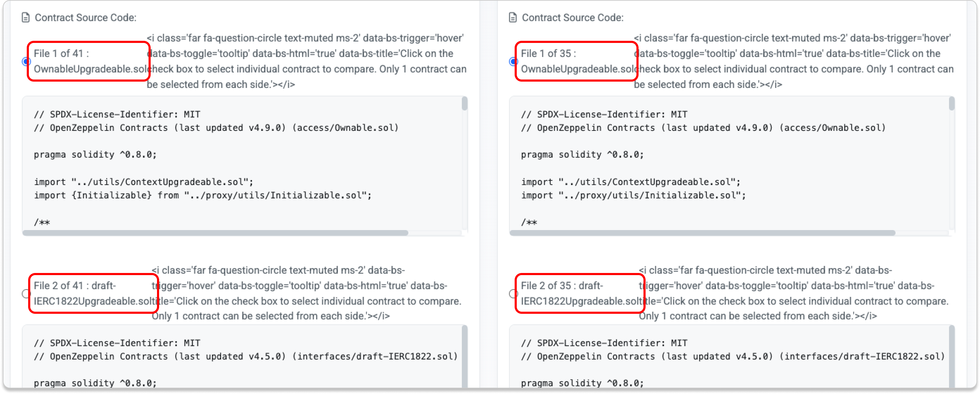Click the File 1 of 35 OwnableUpgradeable.sol label
The width and height of the screenshot is (980, 394).
click(x=576, y=61)
